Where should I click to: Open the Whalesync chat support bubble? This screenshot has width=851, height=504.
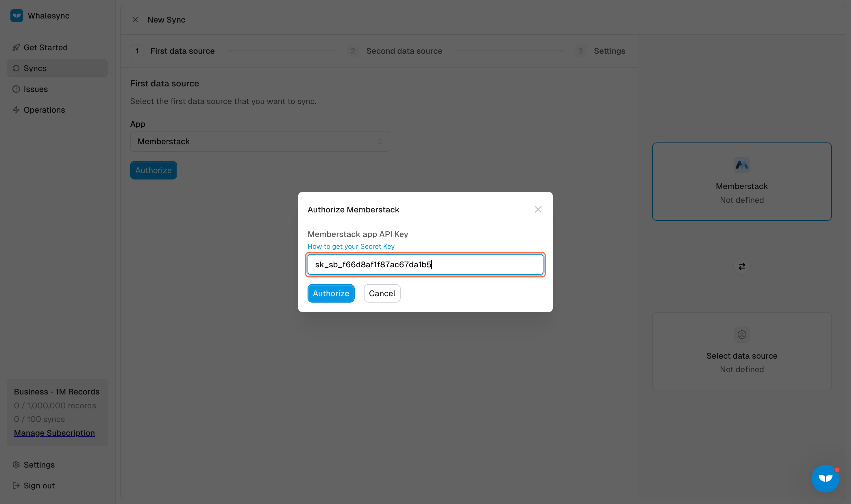[825, 478]
